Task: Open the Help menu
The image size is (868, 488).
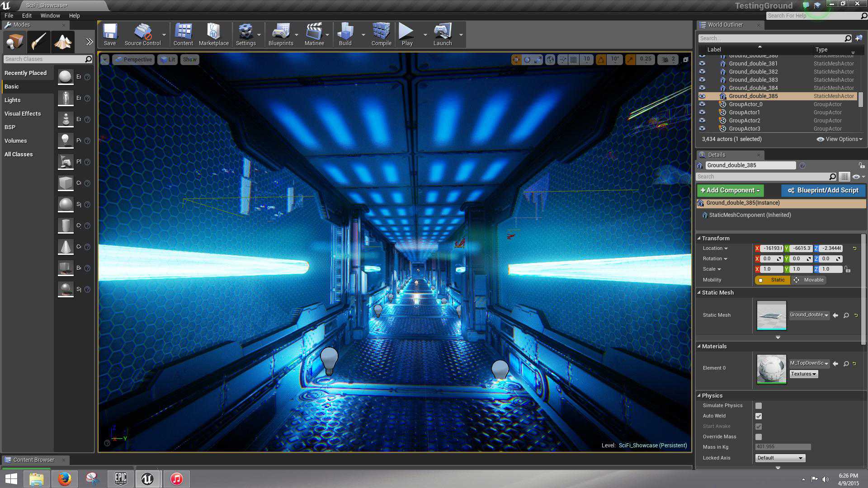Action: point(74,15)
